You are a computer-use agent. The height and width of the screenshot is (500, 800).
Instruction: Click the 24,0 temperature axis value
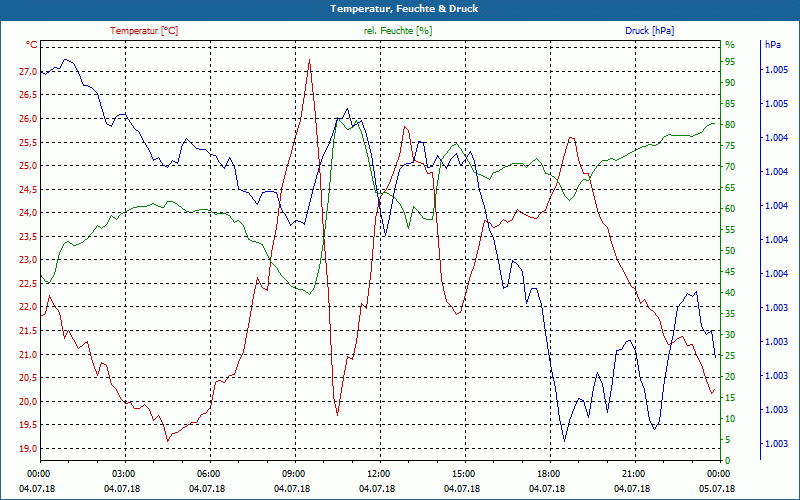click(28, 213)
